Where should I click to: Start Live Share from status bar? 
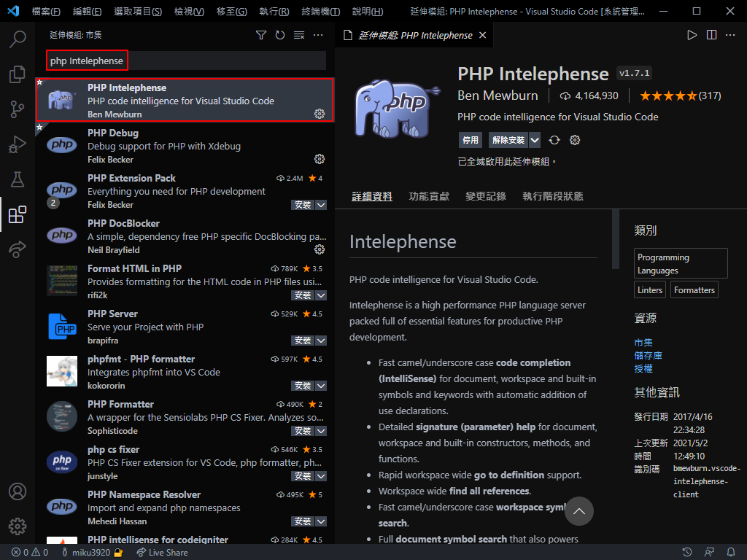click(162, 553)
